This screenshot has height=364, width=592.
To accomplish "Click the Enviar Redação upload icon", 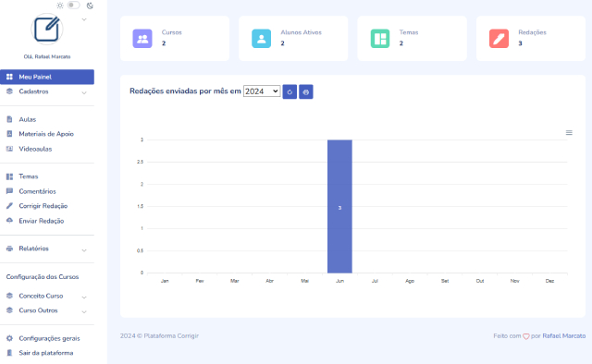I will 9,220.
